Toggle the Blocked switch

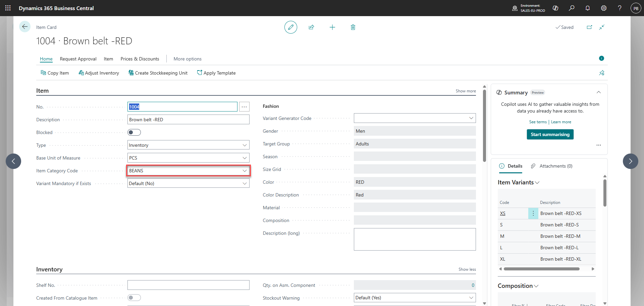click(134, 132)
